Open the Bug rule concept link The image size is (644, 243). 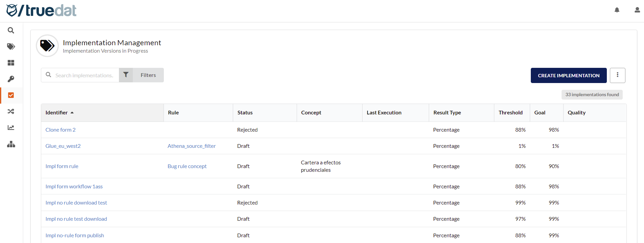pos(187,166)
